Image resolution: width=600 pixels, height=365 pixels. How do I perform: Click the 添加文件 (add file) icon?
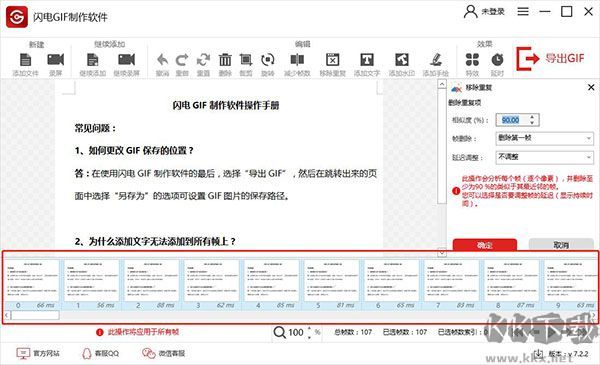[25, 60]
